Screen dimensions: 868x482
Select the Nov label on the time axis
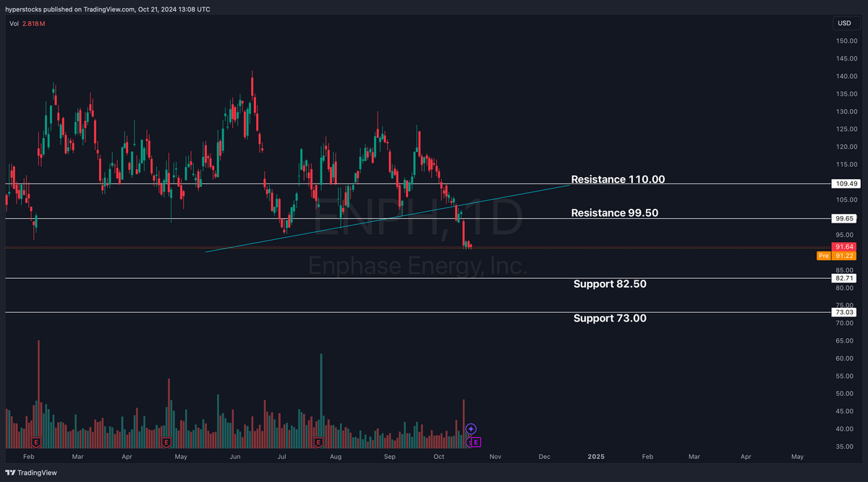click(x=495, y=457)
